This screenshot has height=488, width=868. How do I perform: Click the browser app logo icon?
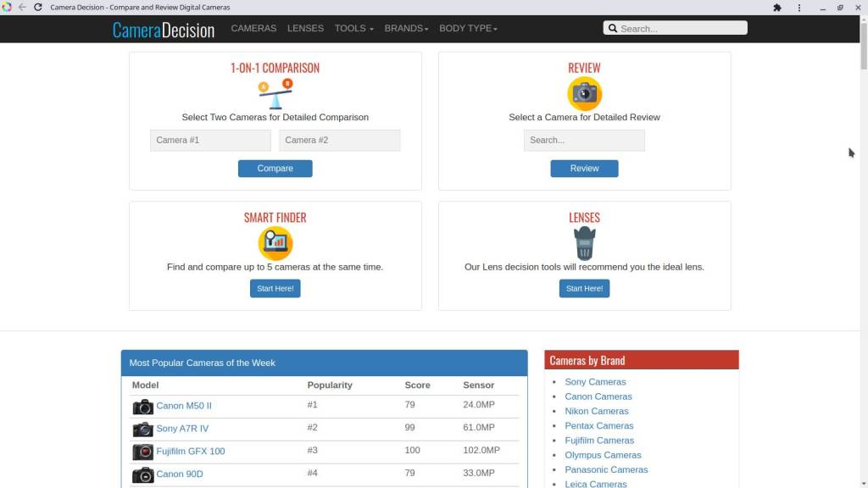[x=7, y=7]
